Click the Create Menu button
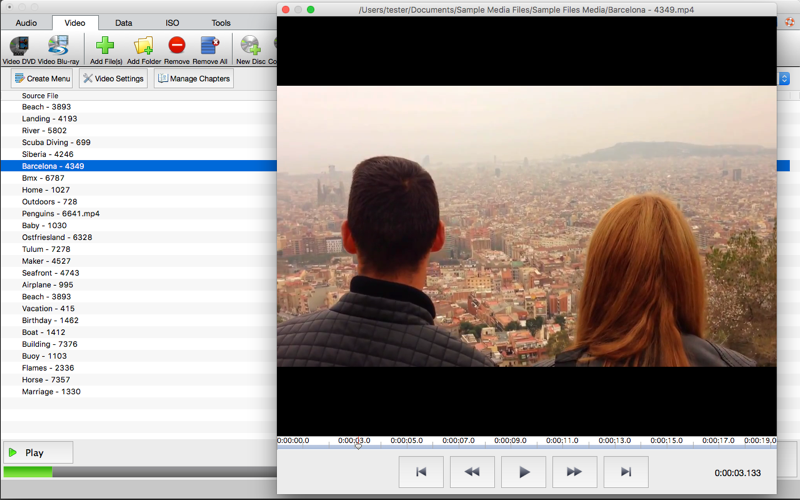The image size is (800, 500). click(42, 79)
